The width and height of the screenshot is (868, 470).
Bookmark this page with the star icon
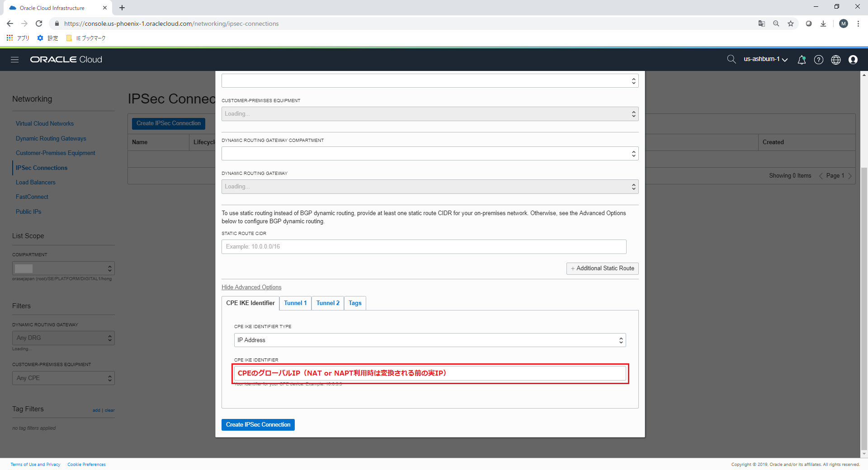click(791, 23)
